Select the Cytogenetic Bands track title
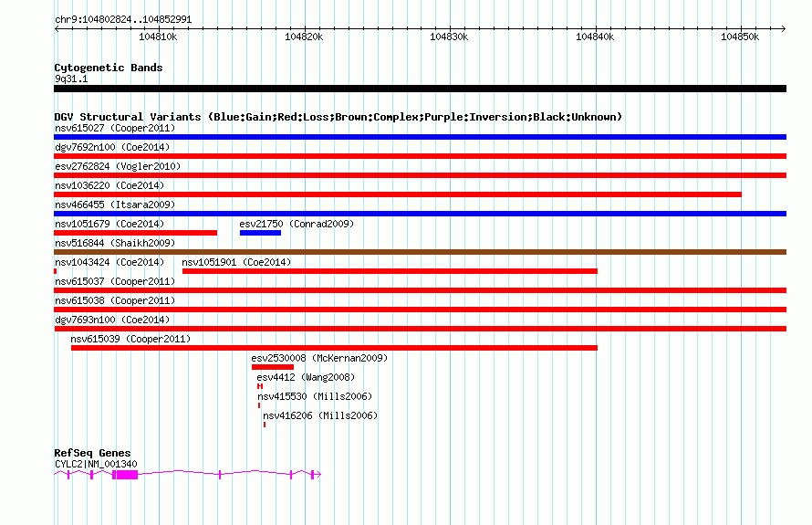Screen dimensions: 812x525 (x=109, y=68)
